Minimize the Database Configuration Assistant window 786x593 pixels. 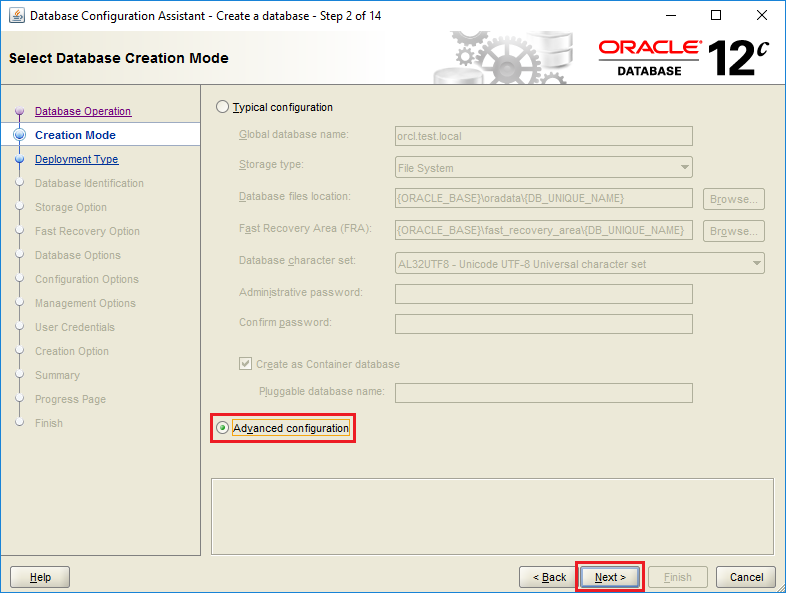(671, 16)
